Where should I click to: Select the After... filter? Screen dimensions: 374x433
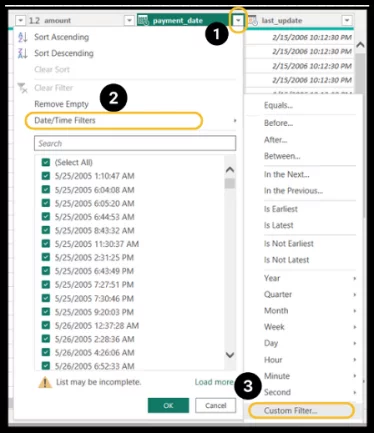[x=275, y=140]
